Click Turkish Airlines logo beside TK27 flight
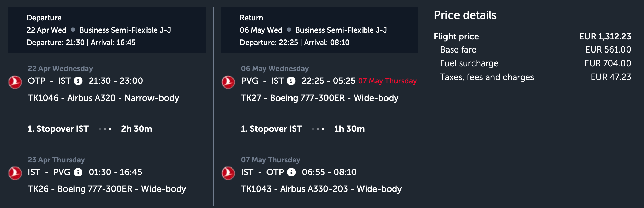 pos(228,82)
